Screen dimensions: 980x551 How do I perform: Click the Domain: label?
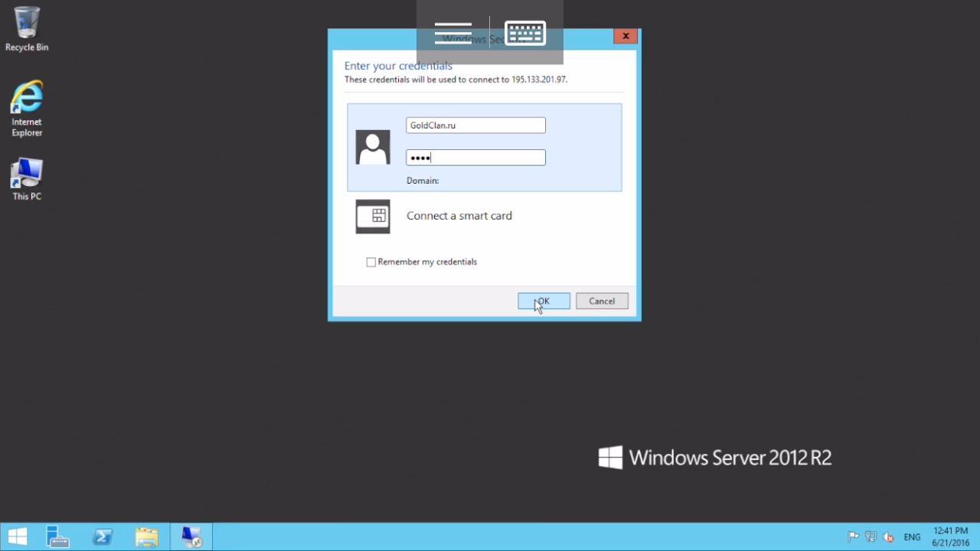[x=423, y=181]
